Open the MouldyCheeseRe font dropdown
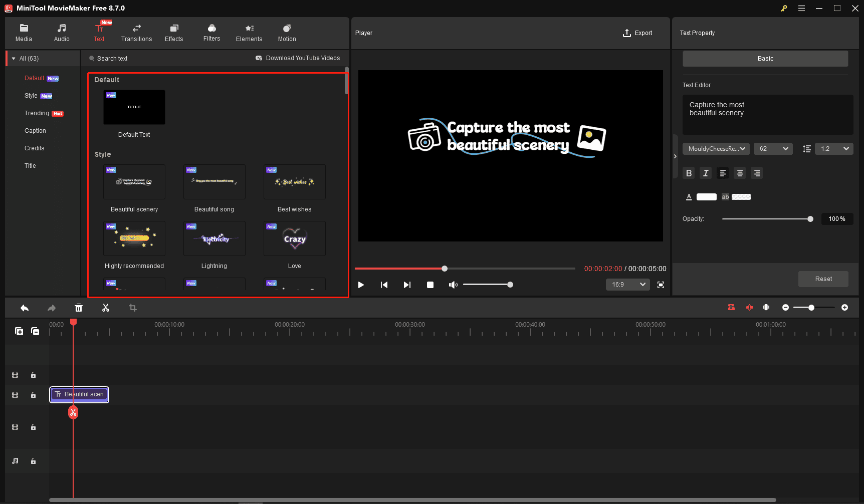The image size is (864, 504). pos(716,149)
